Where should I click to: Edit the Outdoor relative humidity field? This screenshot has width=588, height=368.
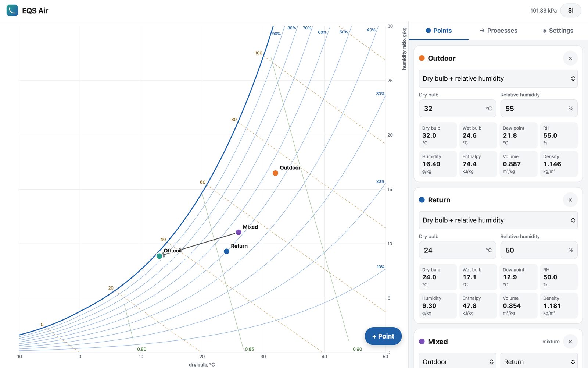(x=539, y=109)
